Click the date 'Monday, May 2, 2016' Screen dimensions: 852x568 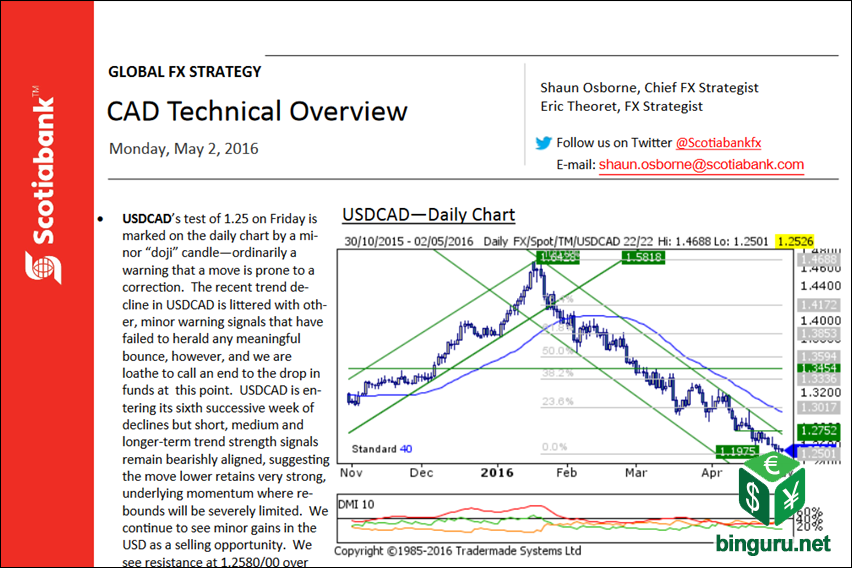point(184,149)
